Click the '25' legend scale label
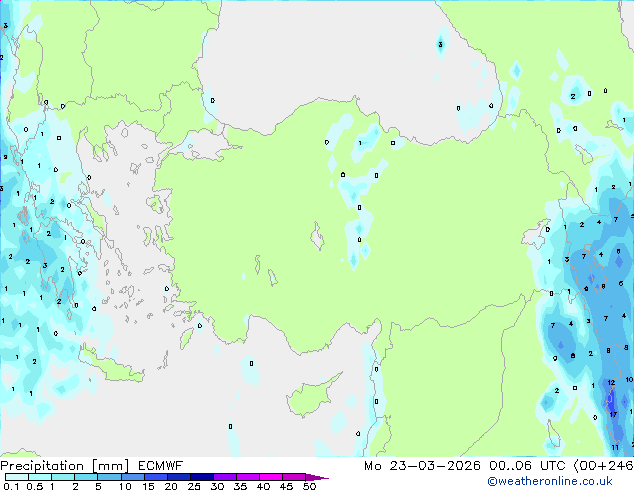The height and width of the screenshot is (490, 634). click(194, 486)
